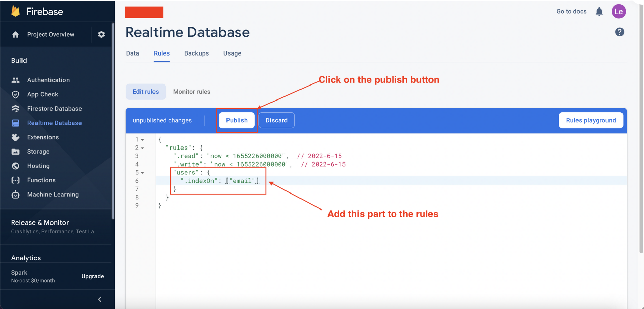Click the Firebase flame logo
644x309 pixels.
[x=16, y=11]
